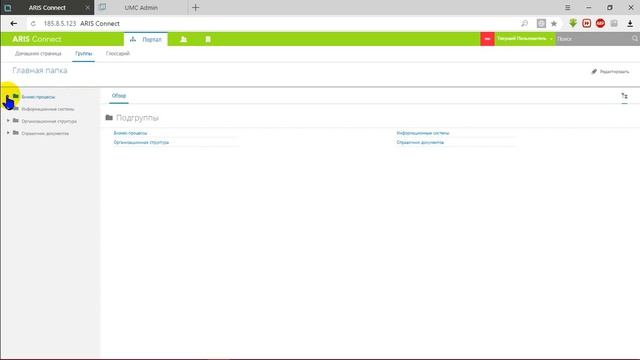The image size is (640, 360).
Task: Click the magnifier icon in search box
Action: tap(635, 38)
